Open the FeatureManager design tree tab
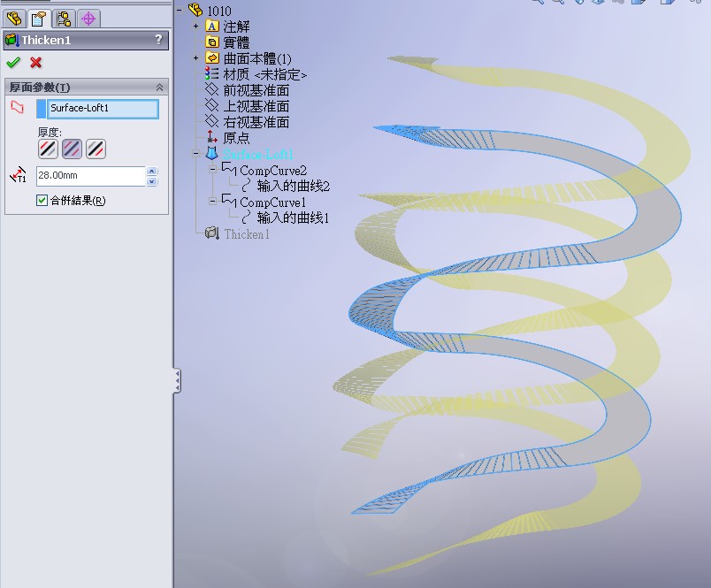This screenshot has width=711, height=588. tap(14, 19)
